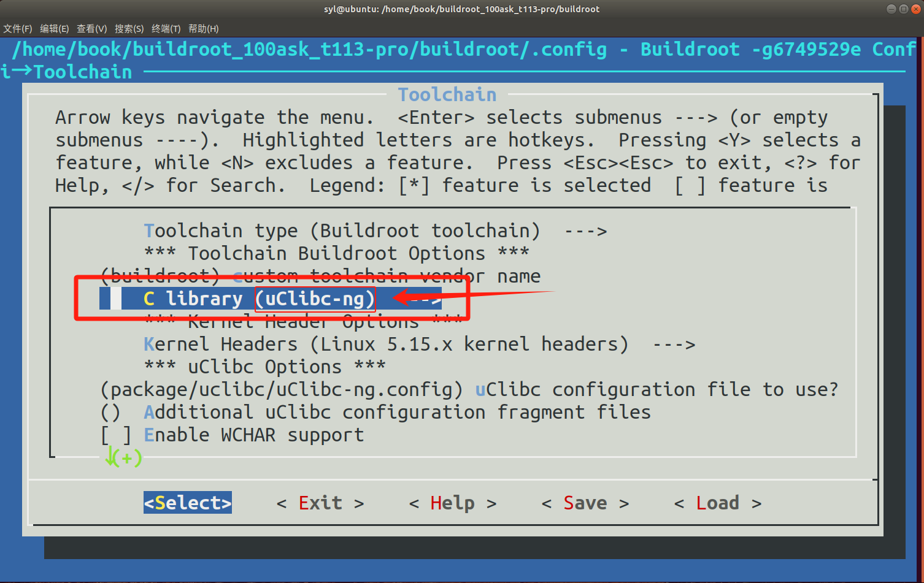Minimize the terminal window
Image resolution: width=924 pixels, height=583 pixels.
(x=891, y=9)
